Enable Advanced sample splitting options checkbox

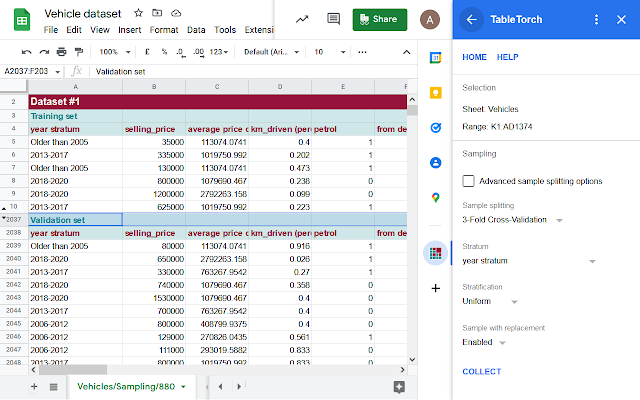click(468, 181)
